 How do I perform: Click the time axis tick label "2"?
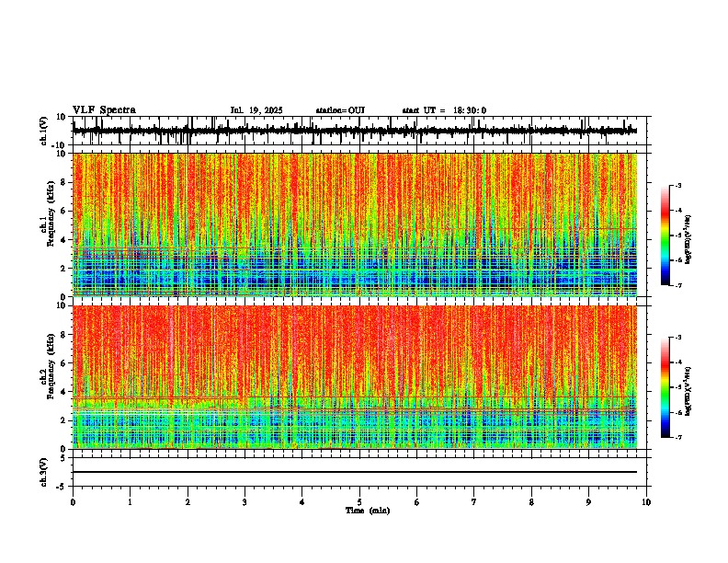click(x=188, y=502)
